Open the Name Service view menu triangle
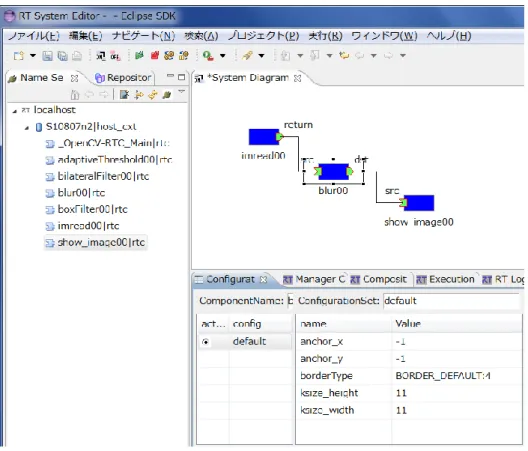528x451 pixels. click(182, 92)
